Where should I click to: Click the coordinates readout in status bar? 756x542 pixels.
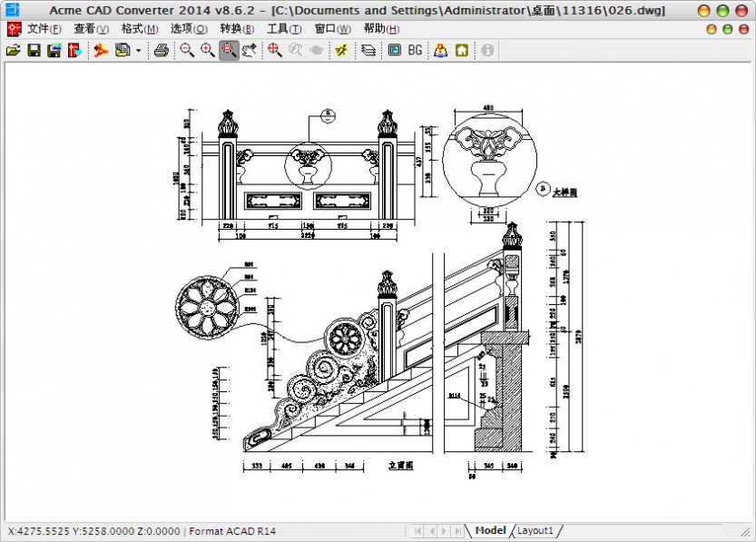click(94, 531)
